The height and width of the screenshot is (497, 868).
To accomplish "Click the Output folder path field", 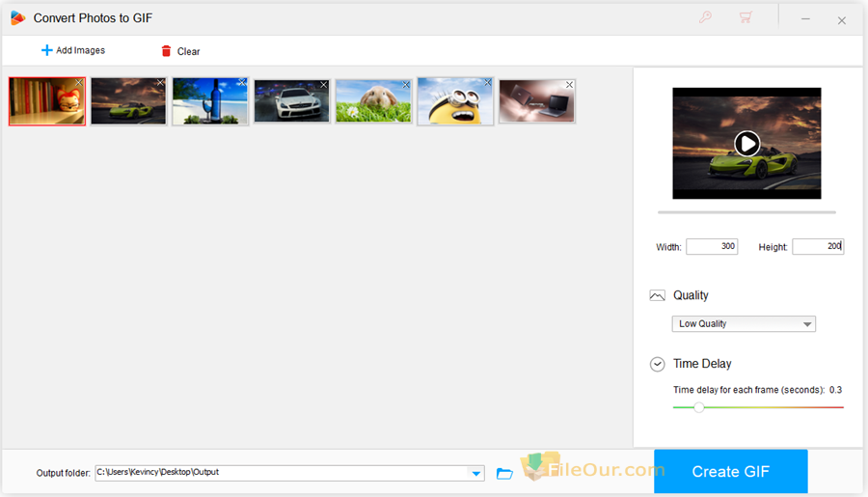I will point(282,473).
